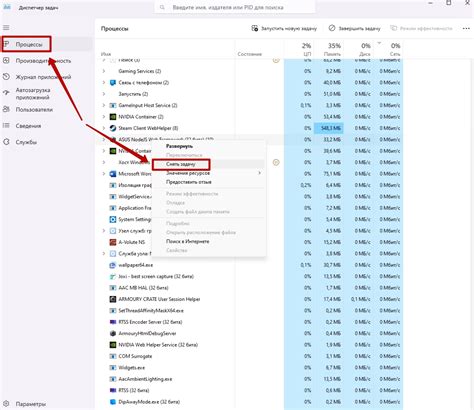Expand the Связь с телефоном (2) group

(104, 82)
